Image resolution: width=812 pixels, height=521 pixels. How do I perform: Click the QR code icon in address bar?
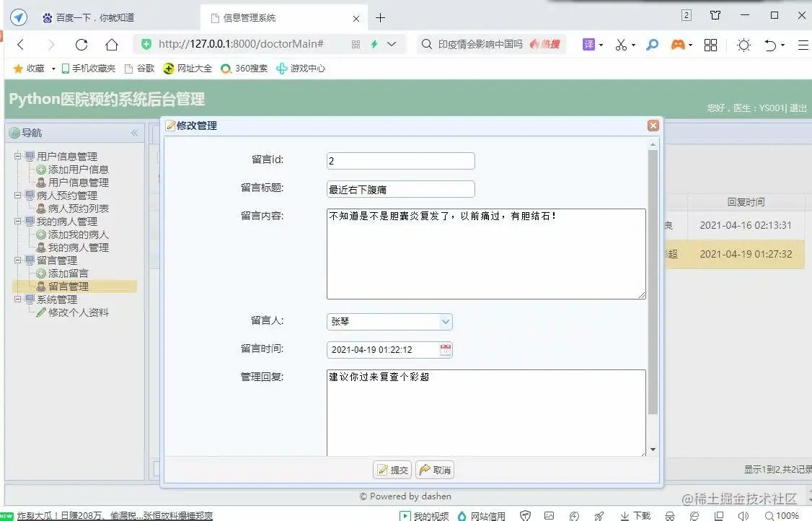point(356,45)
